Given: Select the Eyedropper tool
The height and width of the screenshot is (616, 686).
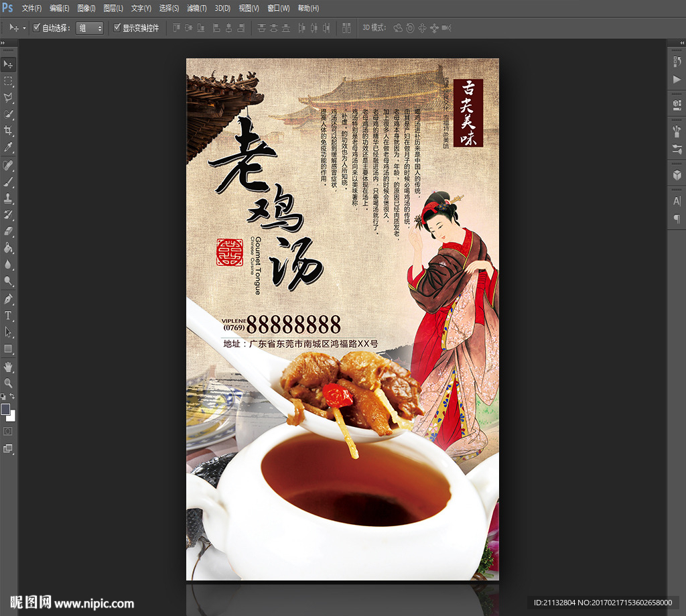Looking at the screenshot, I should pyautogui.click(x=8, y=147).
